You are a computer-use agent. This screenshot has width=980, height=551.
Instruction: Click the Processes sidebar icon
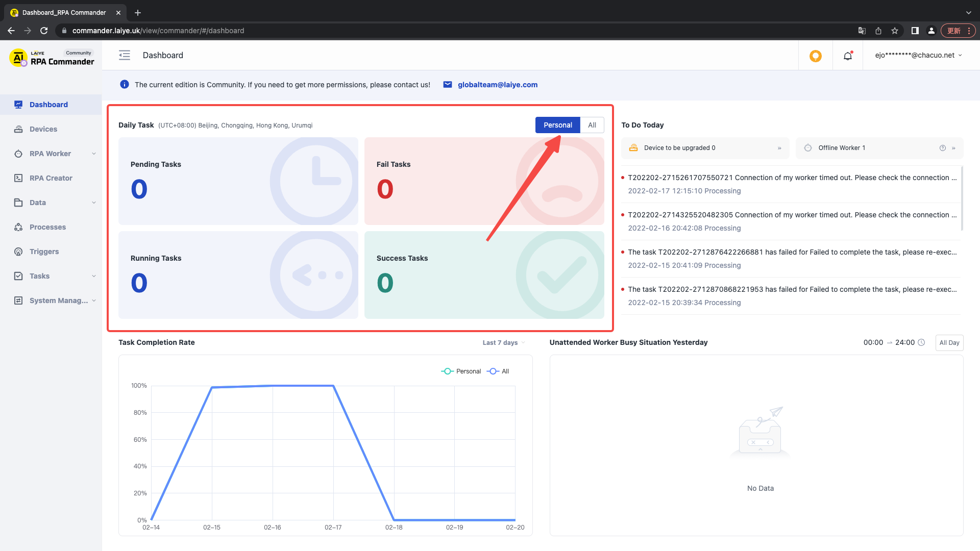(x=18, y=227)
